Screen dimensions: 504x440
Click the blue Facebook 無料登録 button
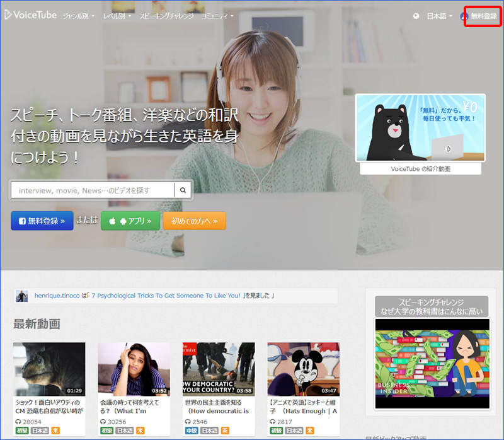pos(42,221)
